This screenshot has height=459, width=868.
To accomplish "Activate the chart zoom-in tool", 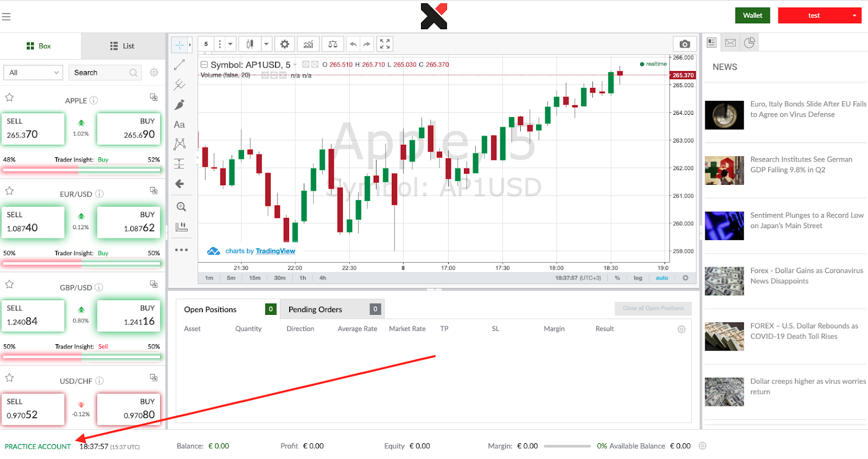I will click(181, 206).
